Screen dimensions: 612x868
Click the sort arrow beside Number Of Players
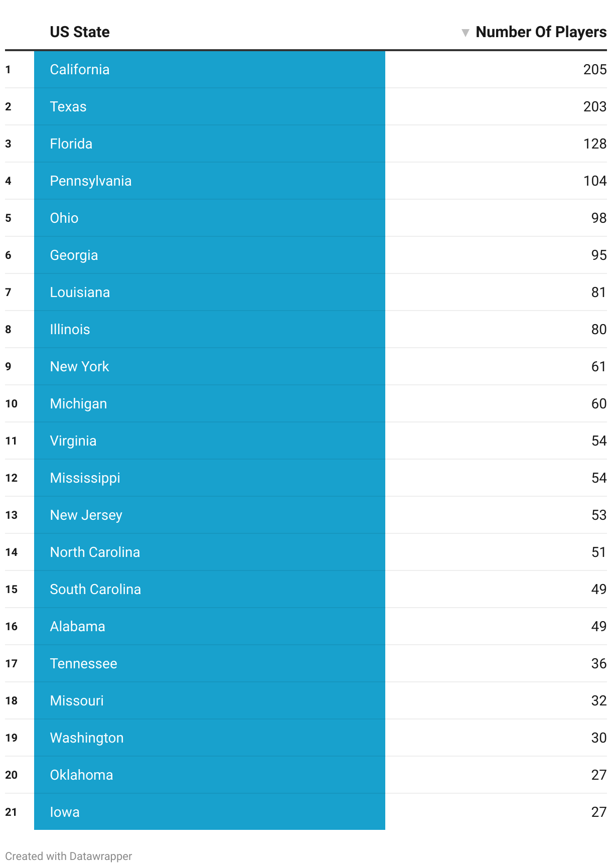[465, 33]
